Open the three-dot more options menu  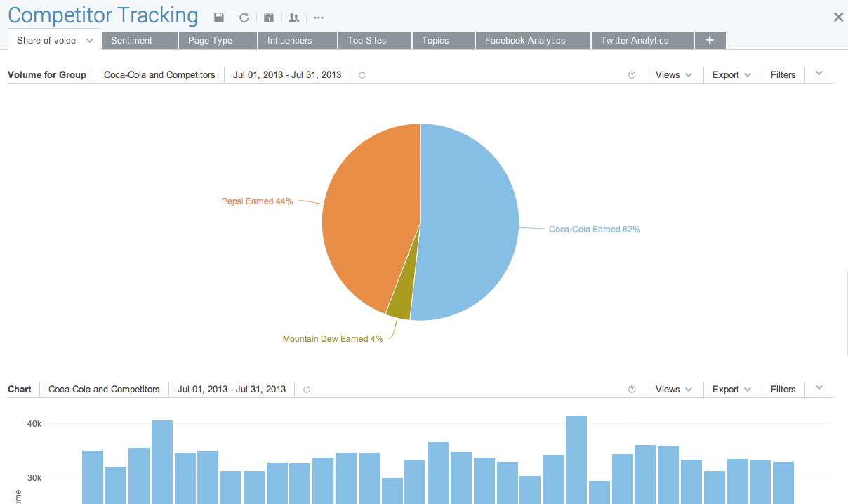[x=319, y=18]
